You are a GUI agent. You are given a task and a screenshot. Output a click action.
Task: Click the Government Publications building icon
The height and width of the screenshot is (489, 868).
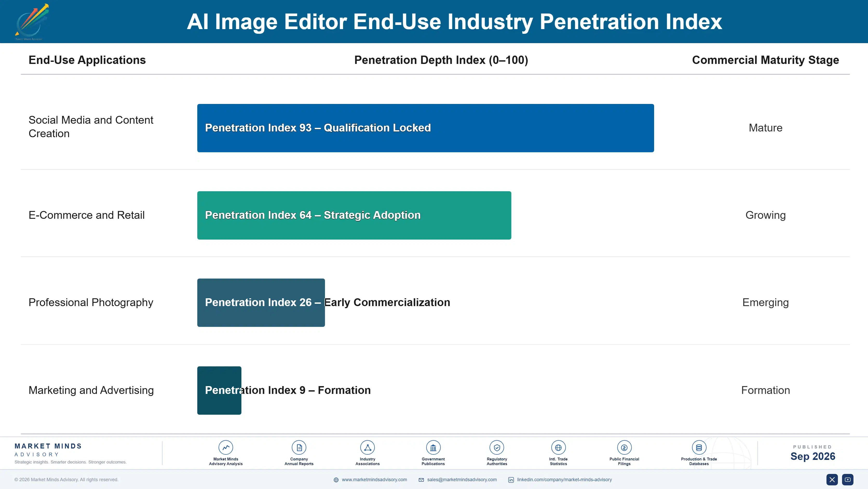point(433,447)
